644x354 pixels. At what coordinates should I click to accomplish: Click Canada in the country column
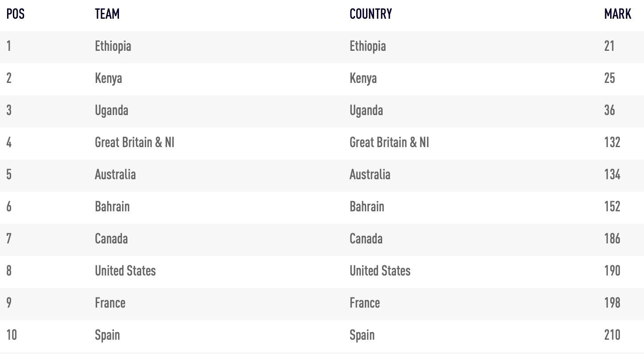click(x=366, y=239)
